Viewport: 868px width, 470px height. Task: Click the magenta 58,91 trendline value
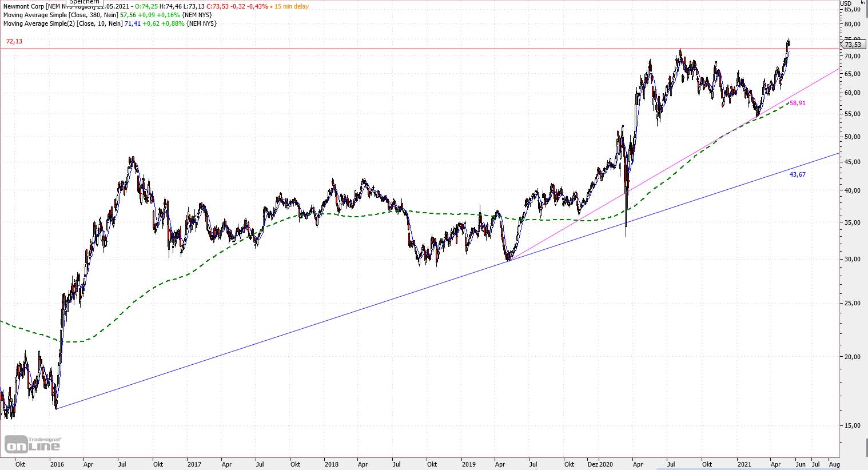(798, 103)
